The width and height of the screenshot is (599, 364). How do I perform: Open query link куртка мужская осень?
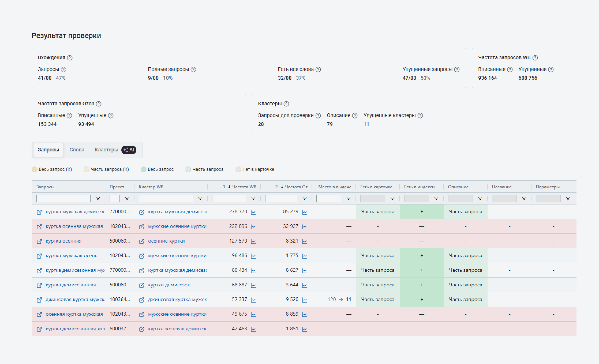(x=71, y=256)
